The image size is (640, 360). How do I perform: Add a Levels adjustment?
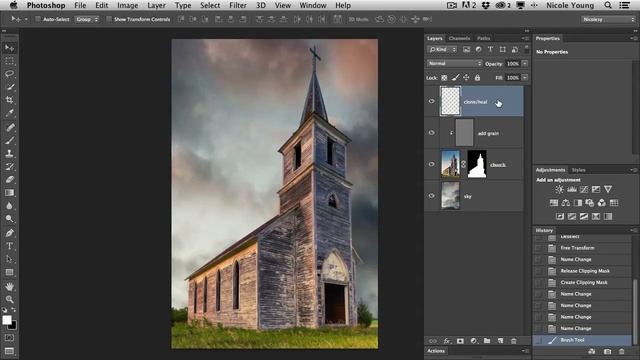[x=572, y=189]
